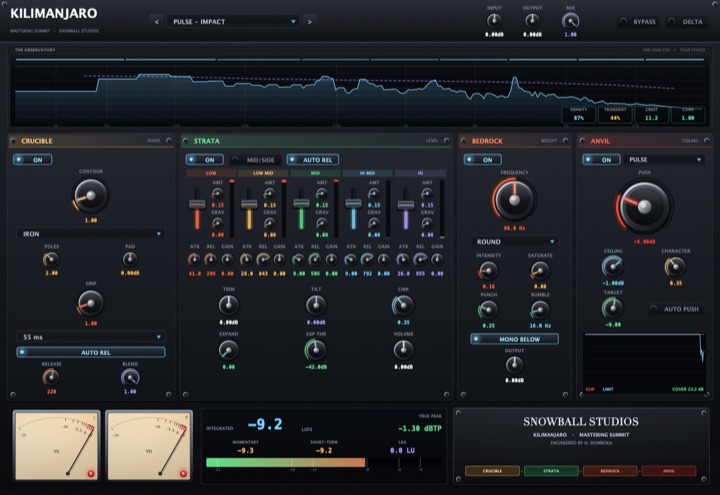The width and height of the screenshot is (720, 495).
Task: Click the TRIM knob in Strata
Action: (x=228, y=305)
